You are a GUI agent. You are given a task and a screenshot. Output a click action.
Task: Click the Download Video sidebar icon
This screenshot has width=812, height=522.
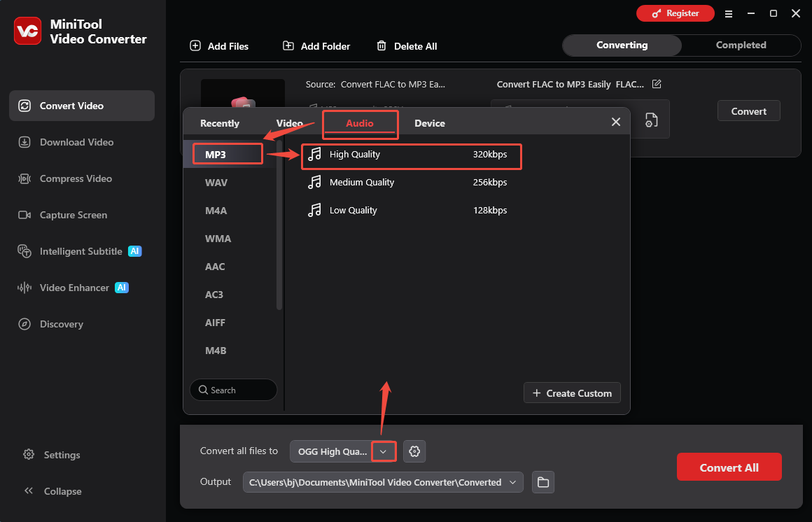(24, 142)
